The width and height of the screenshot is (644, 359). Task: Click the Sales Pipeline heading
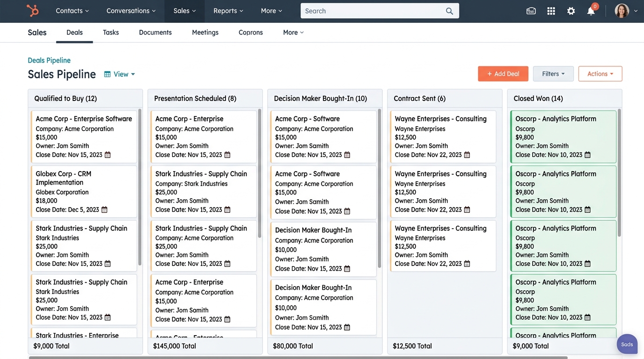point(62,74)
